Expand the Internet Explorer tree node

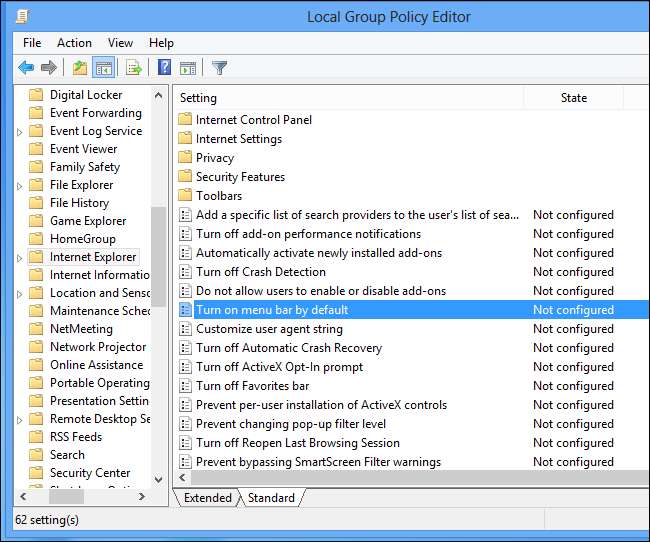click(x=20, y=257)
